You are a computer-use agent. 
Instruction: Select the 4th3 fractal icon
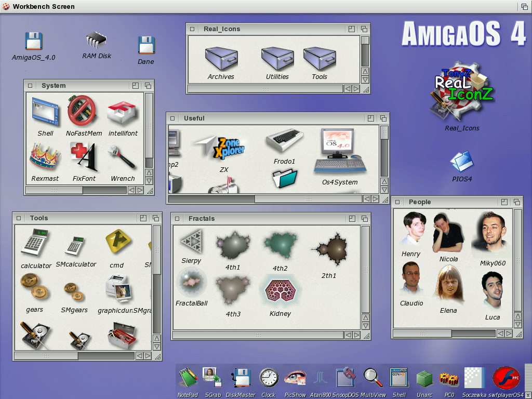click(233, 291)
